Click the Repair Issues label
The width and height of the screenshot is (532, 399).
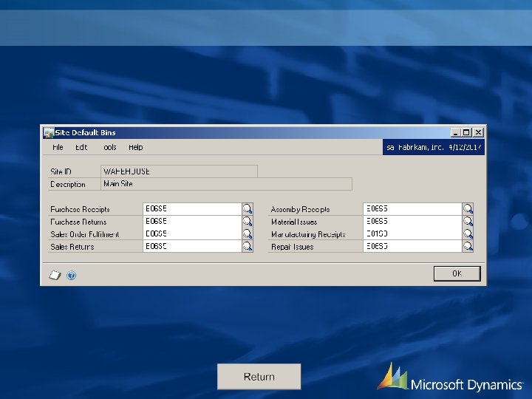click(292, 247)
